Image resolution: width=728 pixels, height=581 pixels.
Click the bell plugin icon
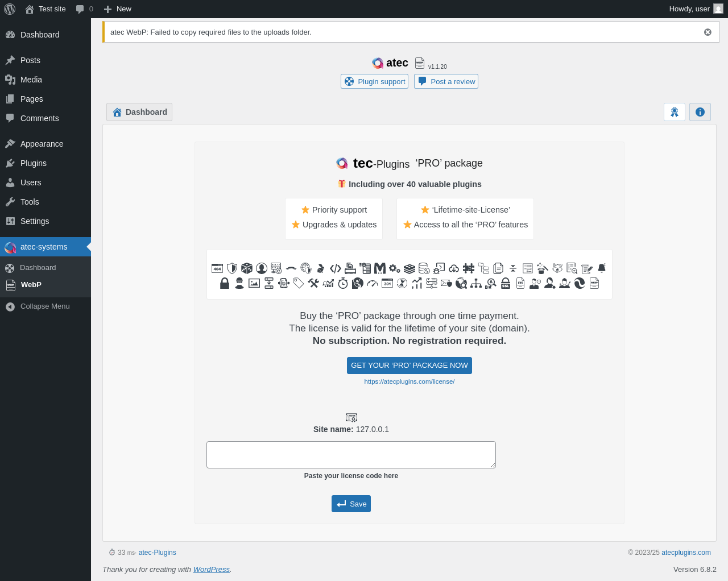[602, 268]
